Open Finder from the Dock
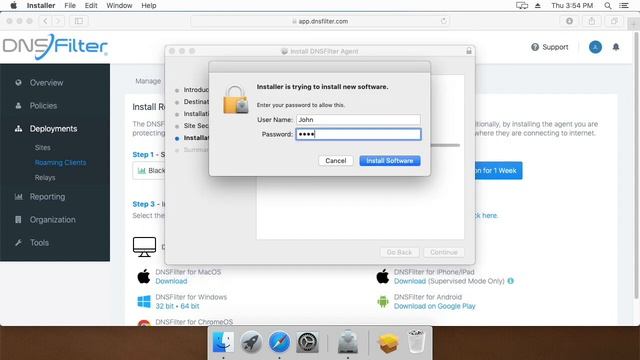The height and width of the screenshot is (360, 640). pyautogui.click(x=223, y=342)
